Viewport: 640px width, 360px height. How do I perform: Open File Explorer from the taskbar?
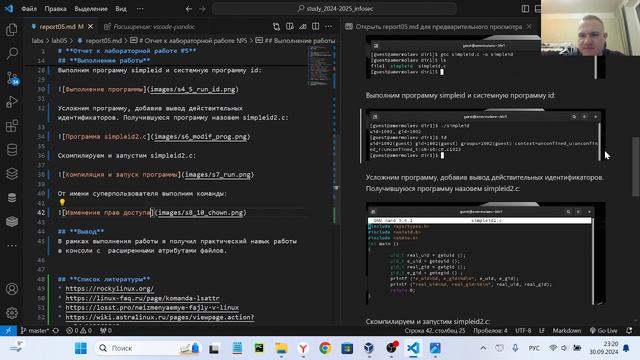click(281, 348)
